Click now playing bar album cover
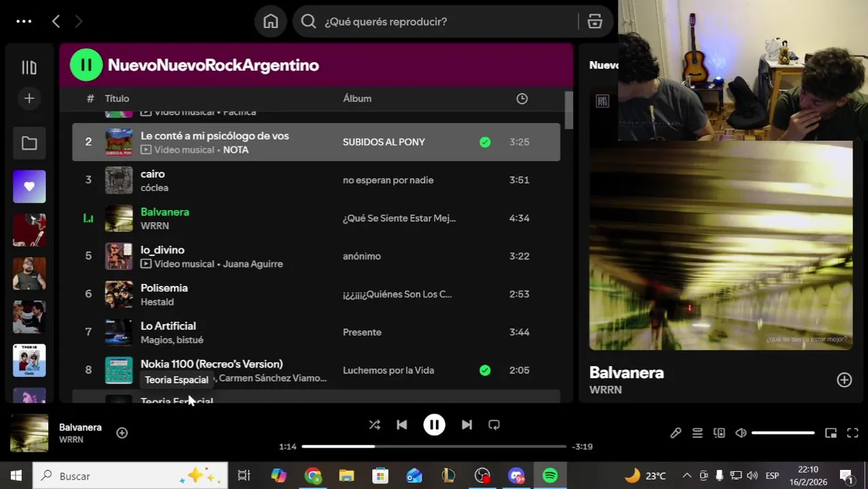The width and height of the screenshot is (868, 489). pos(29,433)
